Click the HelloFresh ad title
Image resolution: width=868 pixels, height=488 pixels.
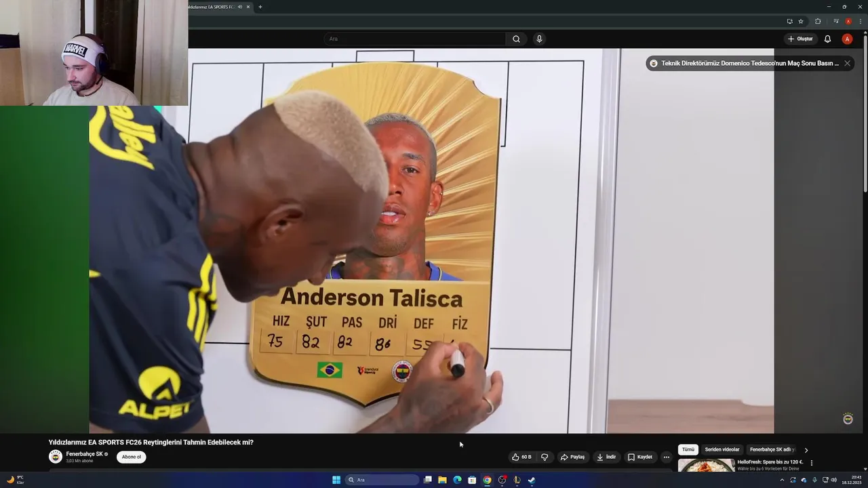[770, 462]
